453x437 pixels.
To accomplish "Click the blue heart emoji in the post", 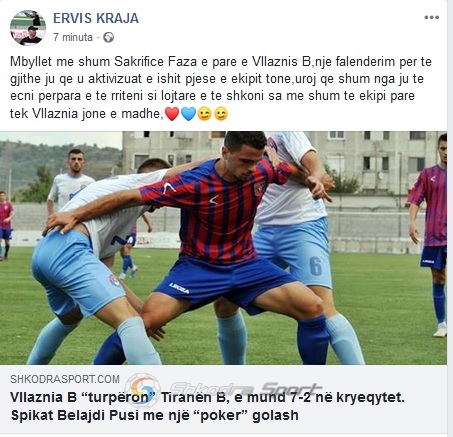I will pyautogui.click(x=188, y=114).
